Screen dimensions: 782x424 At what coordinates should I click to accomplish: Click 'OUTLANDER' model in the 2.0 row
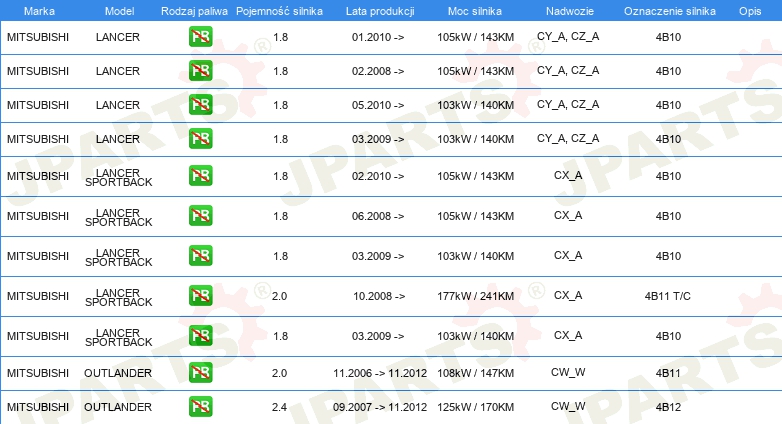point(118,373)
